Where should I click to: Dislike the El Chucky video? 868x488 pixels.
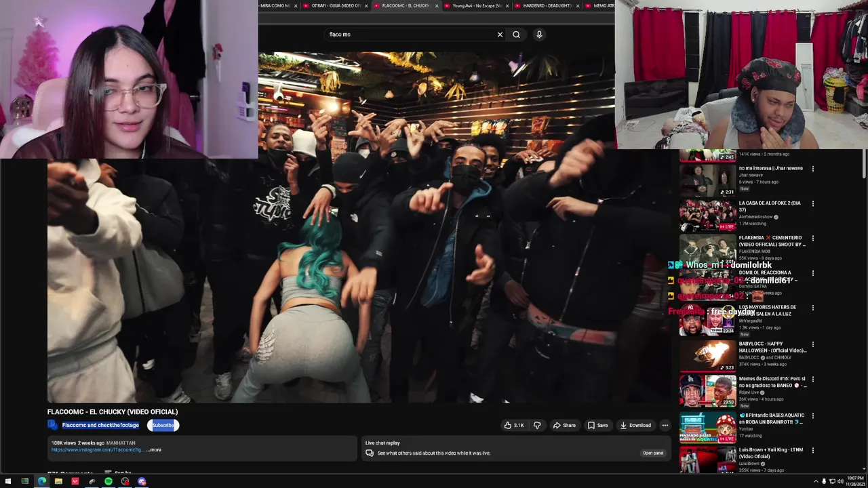pos(537,426)
